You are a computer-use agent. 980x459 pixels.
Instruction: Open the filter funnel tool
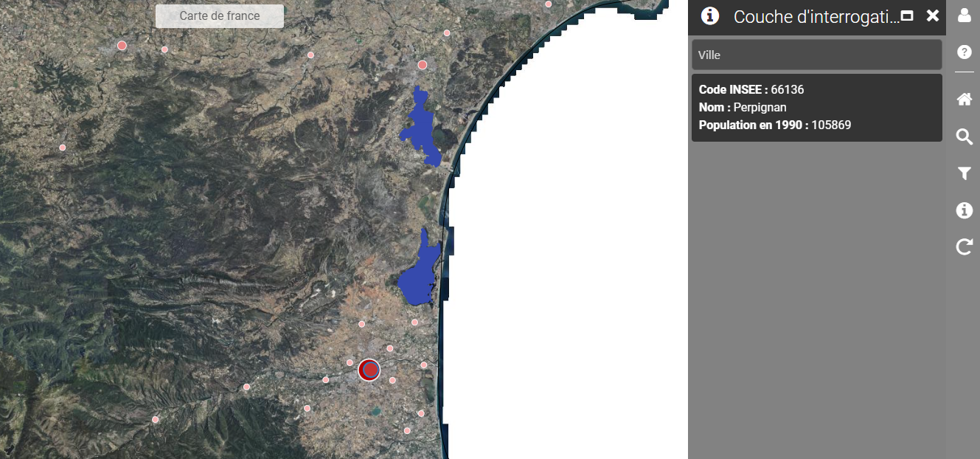tap(964, 173)
